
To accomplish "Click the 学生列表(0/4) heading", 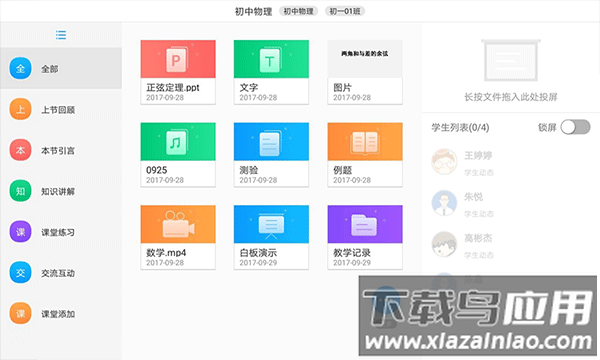I will point(460,127).
